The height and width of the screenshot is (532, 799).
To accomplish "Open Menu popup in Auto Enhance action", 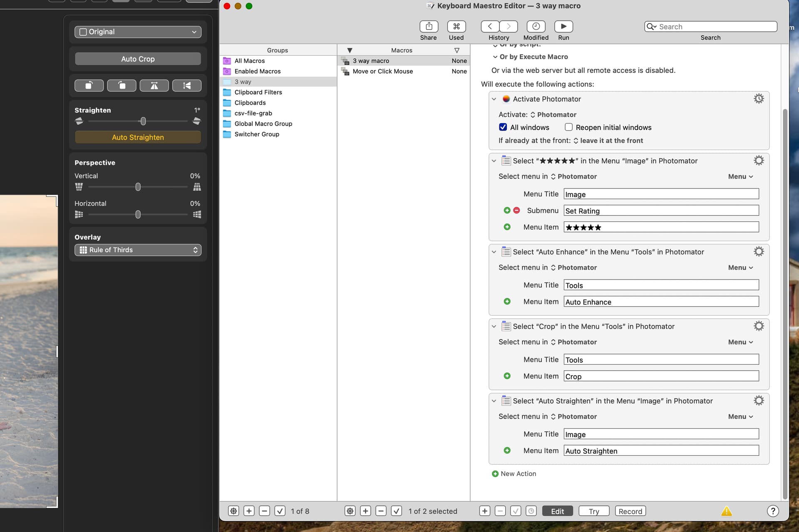I will tap(740, 268).
